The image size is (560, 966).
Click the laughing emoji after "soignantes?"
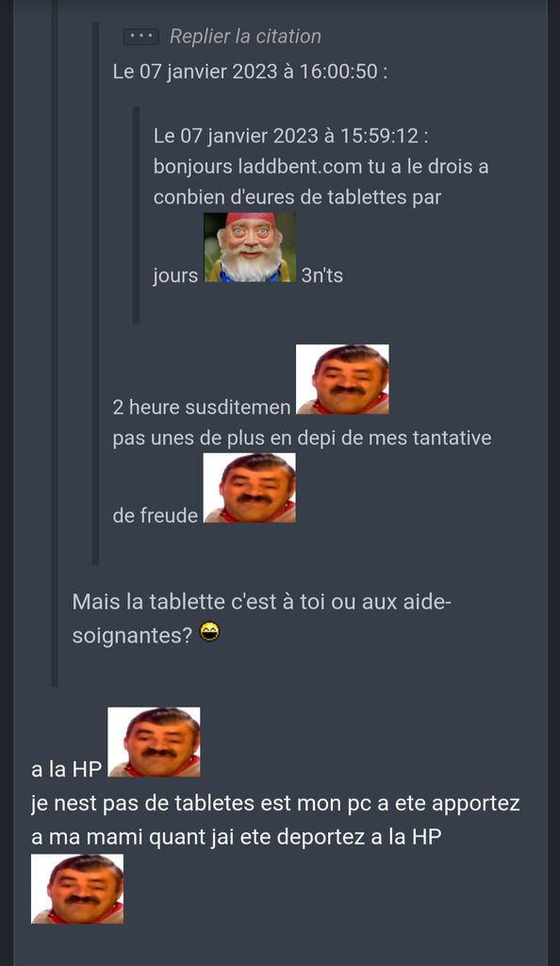coord(210,633)
